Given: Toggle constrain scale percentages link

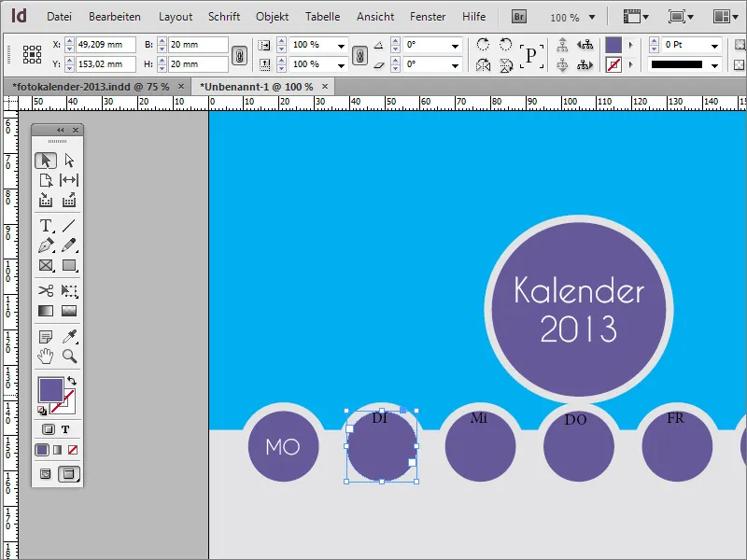Looking at the screenshot, I should (x=360, y=55).
